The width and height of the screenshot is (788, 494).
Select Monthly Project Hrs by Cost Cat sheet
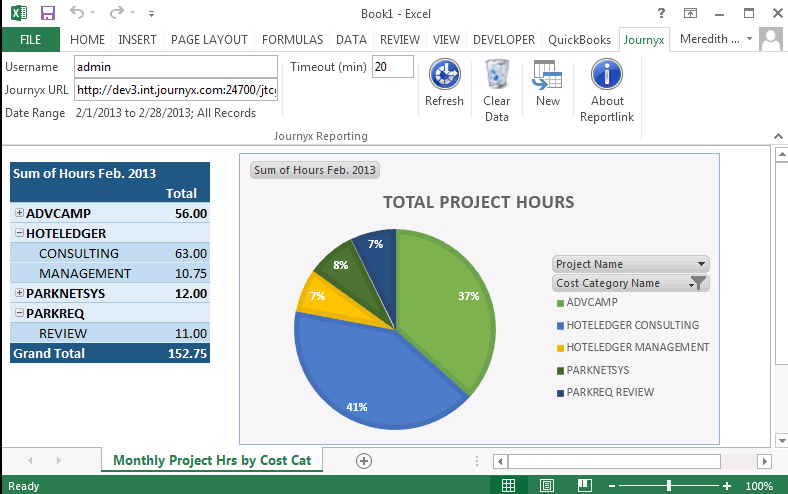click(212, 460)
